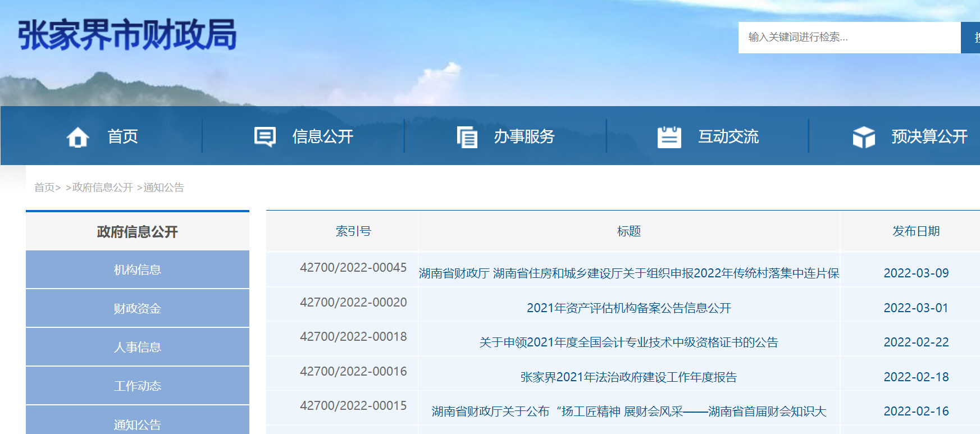
Task: Click the 办事服务 document icon
Action: 467,136
